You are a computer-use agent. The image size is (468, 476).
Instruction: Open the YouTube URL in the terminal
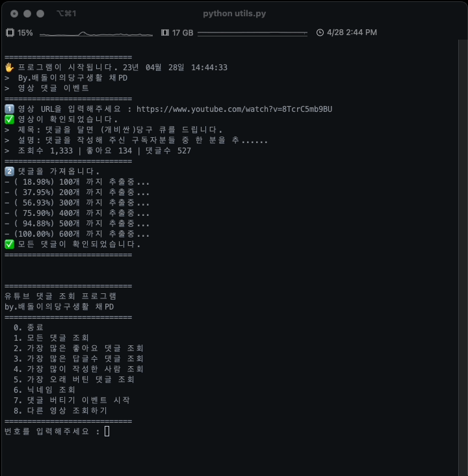point(234,109)
